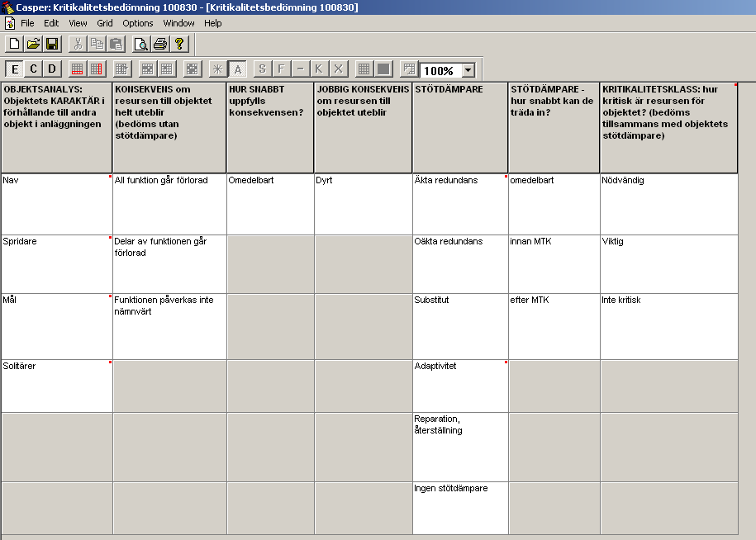Screen dimensions: 756x540
Task: Open the Grid menu
Action: click(x=105, y=23)
